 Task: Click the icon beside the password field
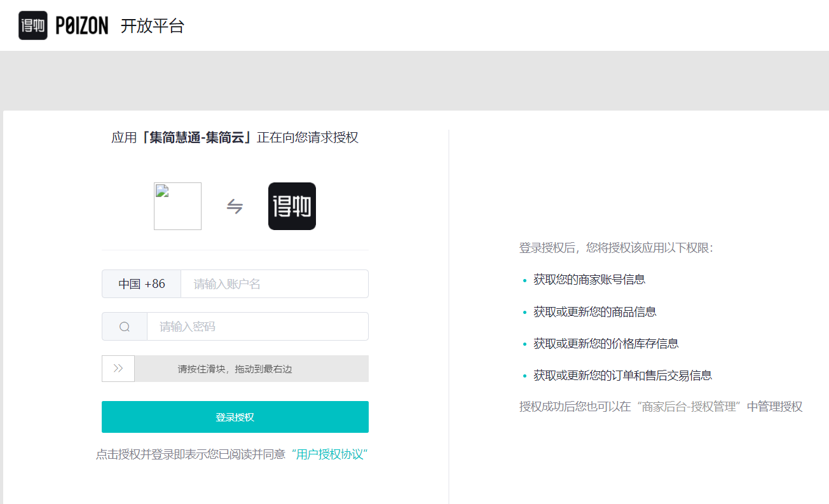[x=125, y=327]
